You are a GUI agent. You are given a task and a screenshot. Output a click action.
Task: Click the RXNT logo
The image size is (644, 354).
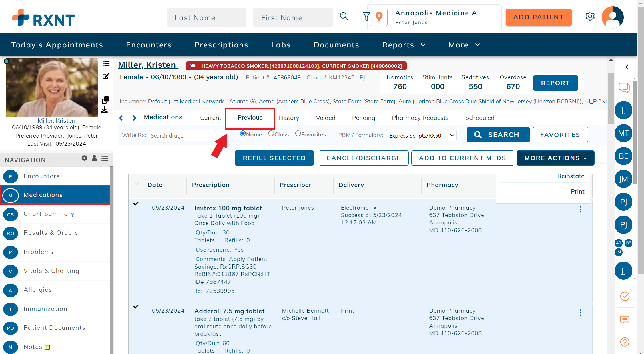pyautogui.click(x=43, y=18)
